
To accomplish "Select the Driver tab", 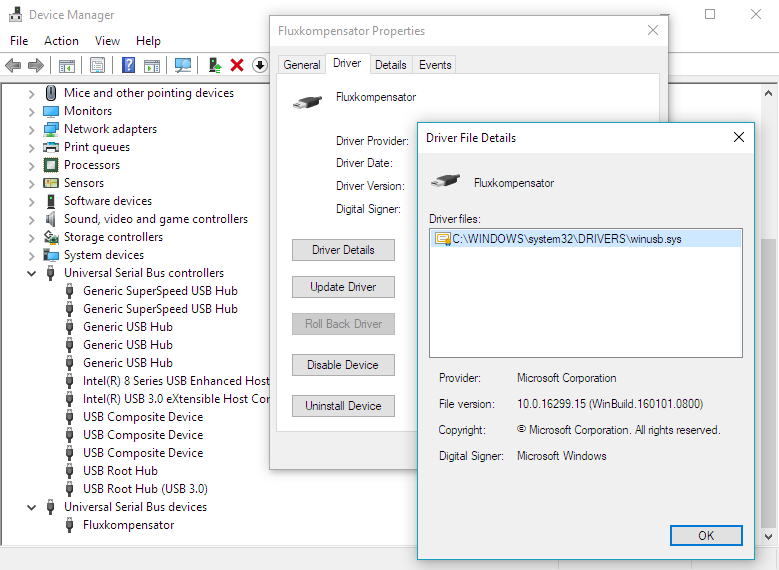I will [347, 64].
